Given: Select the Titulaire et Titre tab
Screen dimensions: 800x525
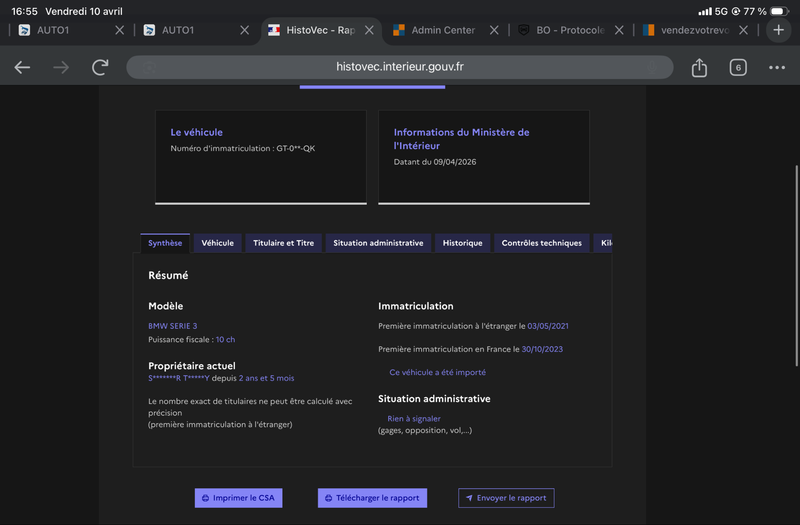Looking at the screenshot, I should pos(284,243).
